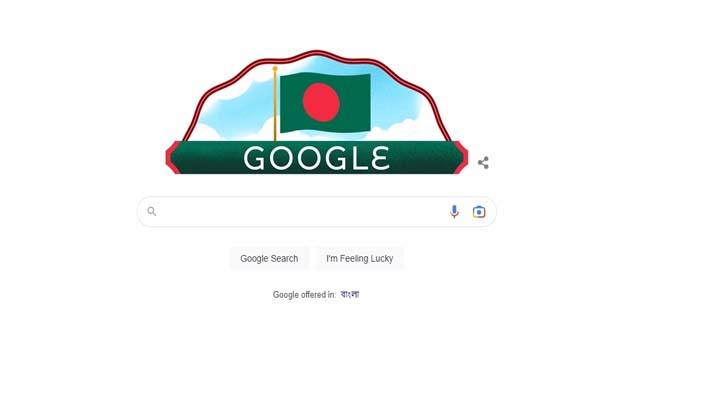Switch Google language to বাংলা

(350, 294)
